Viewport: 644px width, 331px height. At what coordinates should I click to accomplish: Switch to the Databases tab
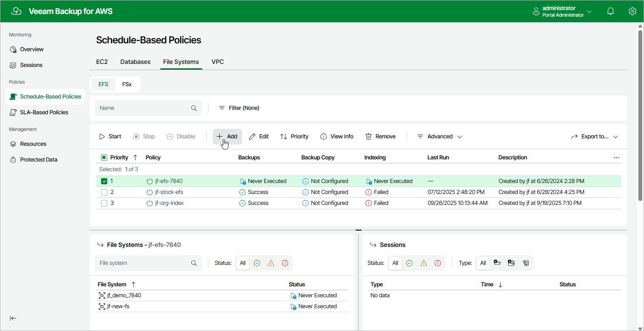135,62
